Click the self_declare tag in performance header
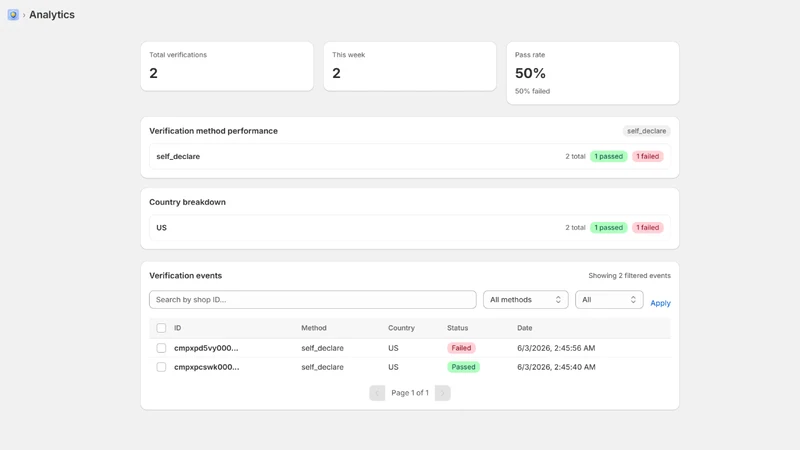This screenshot has height=450, width=800. tap(646, 131)
